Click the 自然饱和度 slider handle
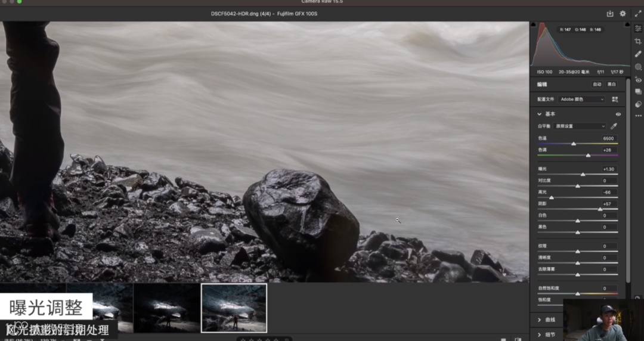Viewport: 644px width, 341px height. 577,294
